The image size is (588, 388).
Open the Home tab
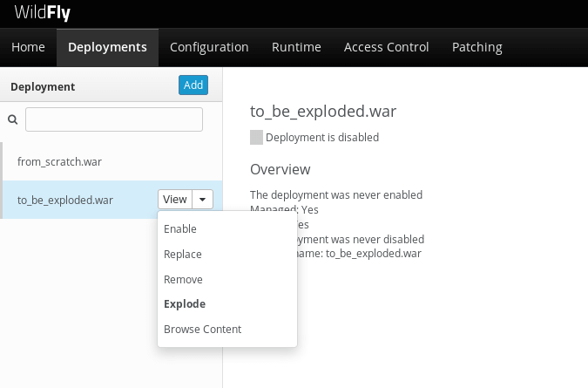28,47
